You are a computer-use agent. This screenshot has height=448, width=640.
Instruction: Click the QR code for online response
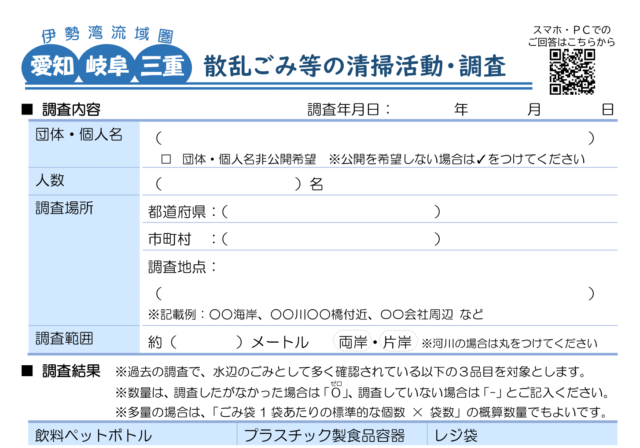572,72
